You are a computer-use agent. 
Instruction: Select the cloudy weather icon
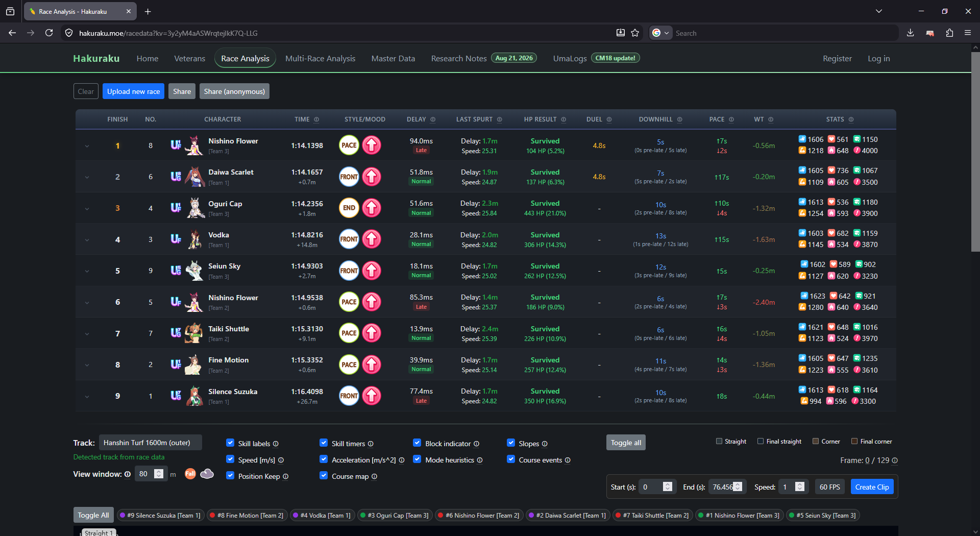click(207, 474)
